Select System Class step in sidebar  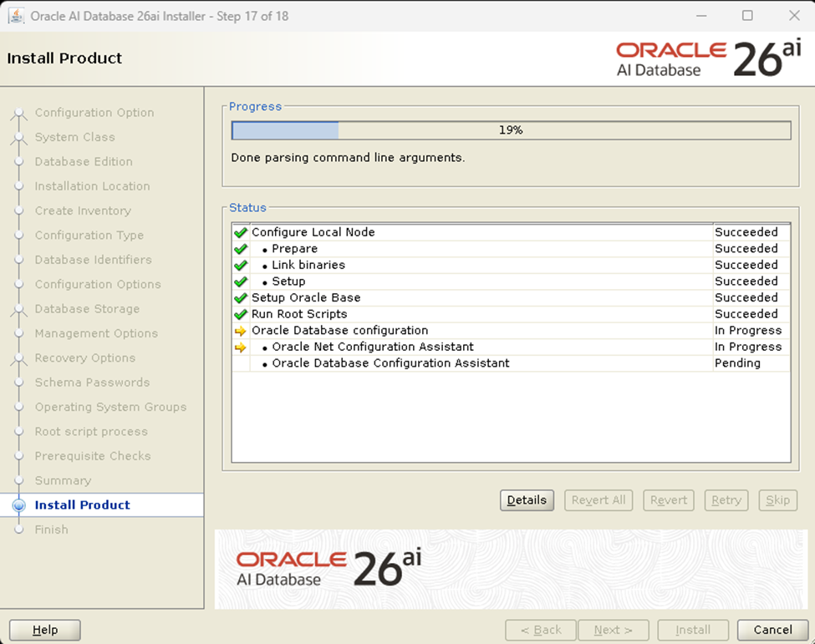75,137
